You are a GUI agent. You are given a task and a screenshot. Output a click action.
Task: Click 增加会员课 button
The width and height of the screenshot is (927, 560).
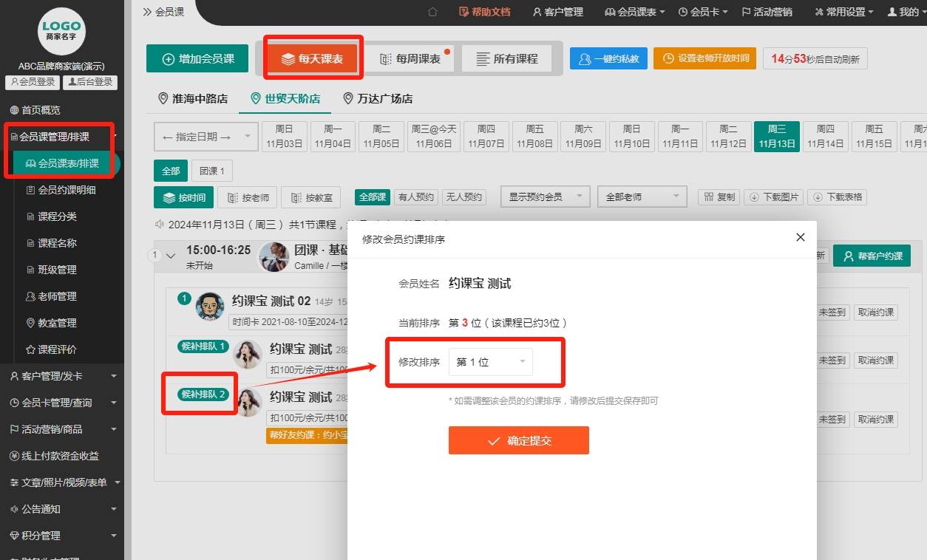point(197,58)
